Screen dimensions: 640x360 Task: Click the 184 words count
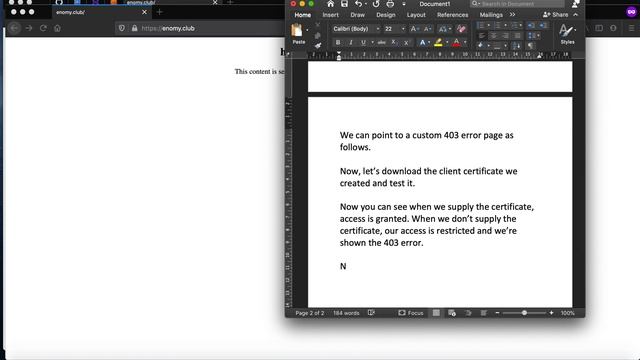[x=346, y=313]
